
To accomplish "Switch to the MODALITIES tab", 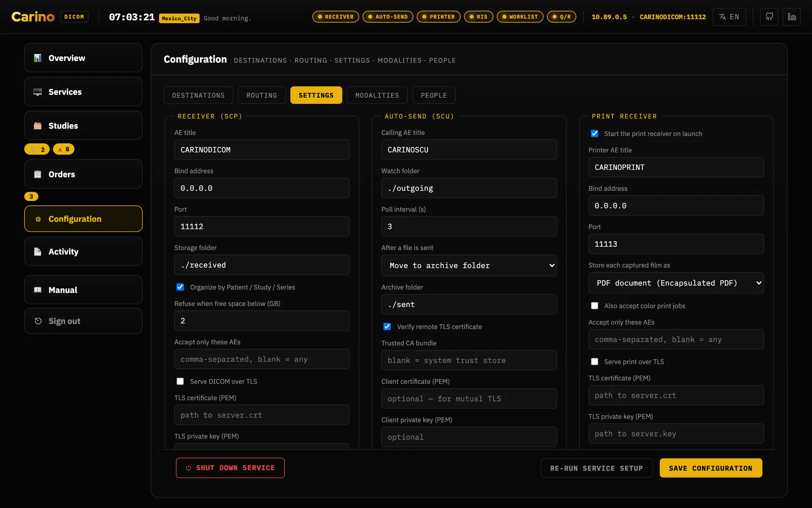I will tap(377, 95).
